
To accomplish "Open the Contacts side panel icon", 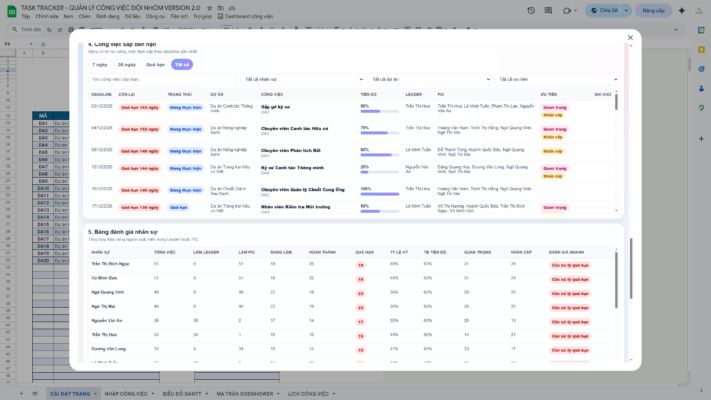I will pos(701,88).
